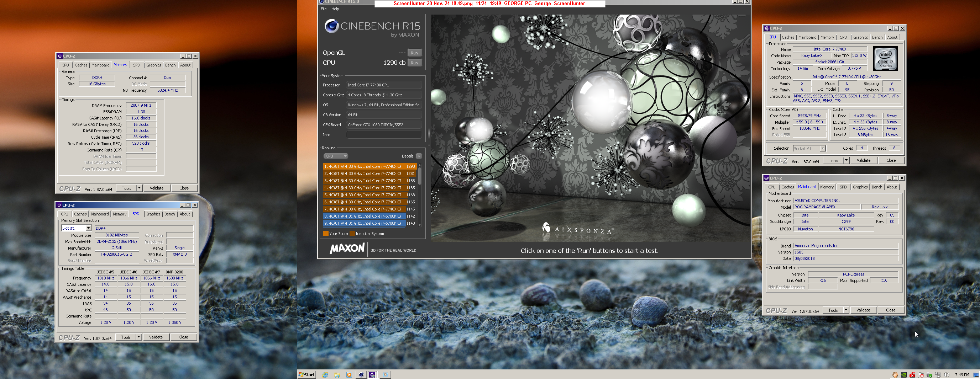Open NVIDIA tray icon
This screenshot has width=980, height=379.
click(x=903, y=375)
